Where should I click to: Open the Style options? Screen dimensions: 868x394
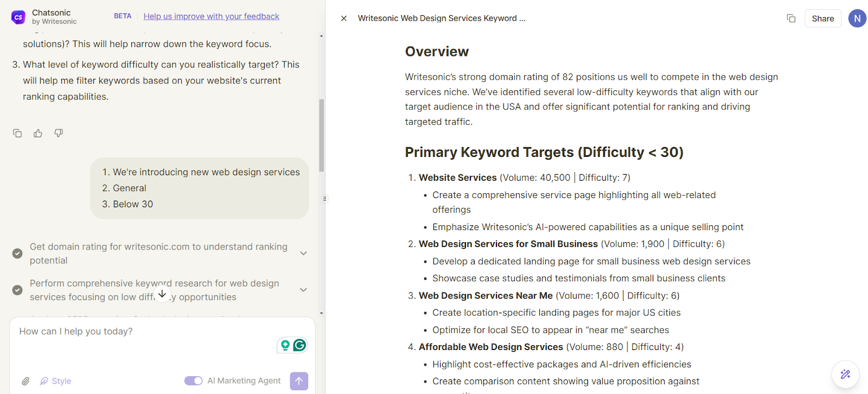[56, 381]
